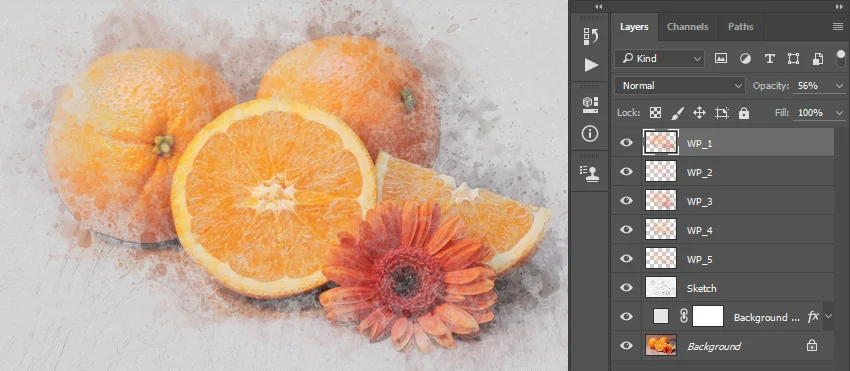Hide the Sketch layer

pos(626,287)
